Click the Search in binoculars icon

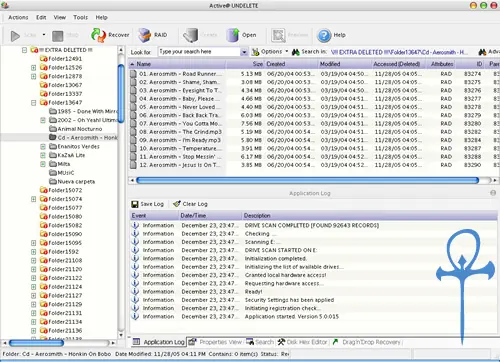coord(296,52)
